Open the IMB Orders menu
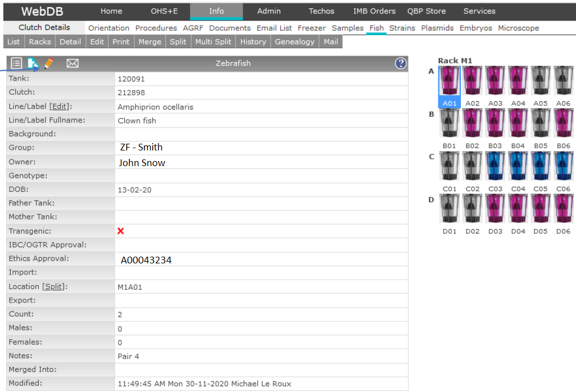Screen dimensions: 576x392 click(374, 11)
